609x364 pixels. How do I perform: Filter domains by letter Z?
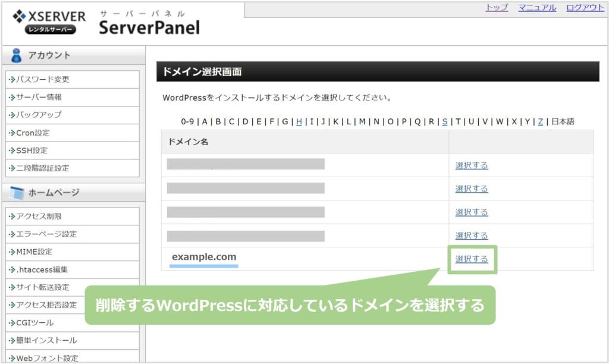coord(540,121)
